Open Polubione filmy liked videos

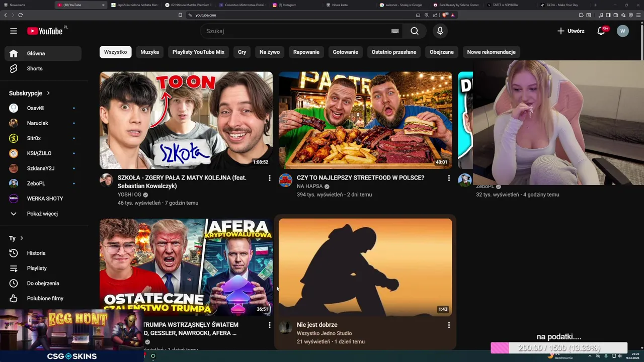(x=43, y=299)
